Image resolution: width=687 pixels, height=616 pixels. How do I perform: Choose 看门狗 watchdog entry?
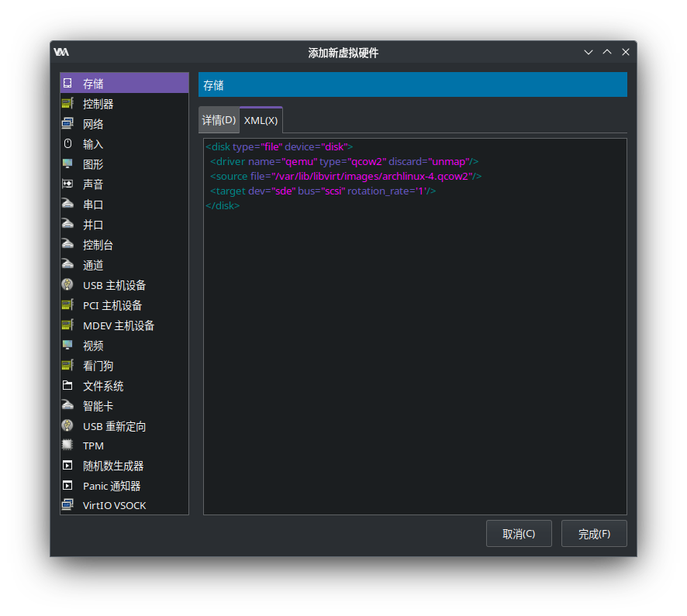coord(98,366)
